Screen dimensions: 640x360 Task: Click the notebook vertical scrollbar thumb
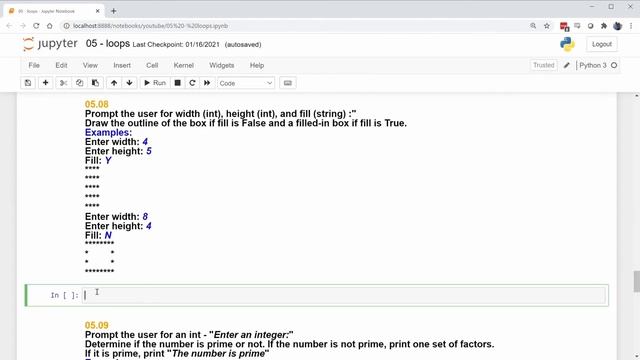pos(637,281)
